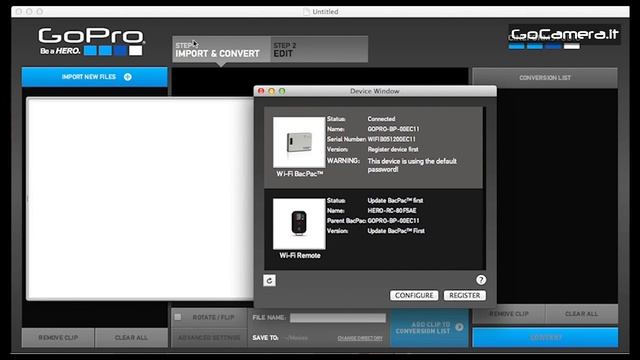Click the BacPac Connected status text
The image size is (640, 360).
pyautogui.click(x=381, y=119)
